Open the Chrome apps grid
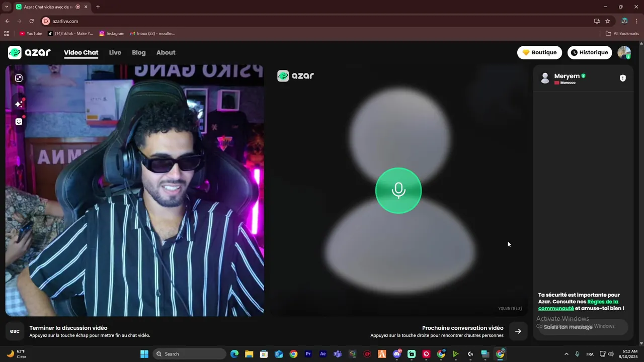 click(7, 34)
